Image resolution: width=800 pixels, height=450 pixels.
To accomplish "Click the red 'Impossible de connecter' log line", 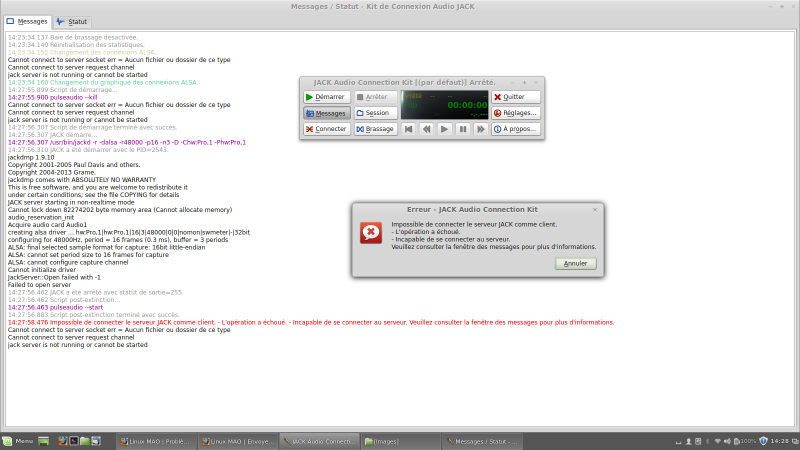I will click(x=311, y=322).
